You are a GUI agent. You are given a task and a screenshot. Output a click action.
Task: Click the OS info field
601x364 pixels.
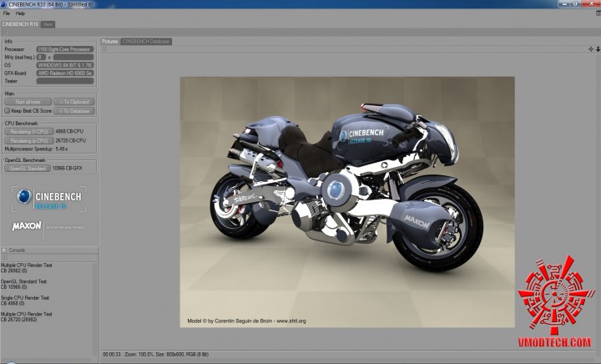pyautogui.click(x=65, y=65)
